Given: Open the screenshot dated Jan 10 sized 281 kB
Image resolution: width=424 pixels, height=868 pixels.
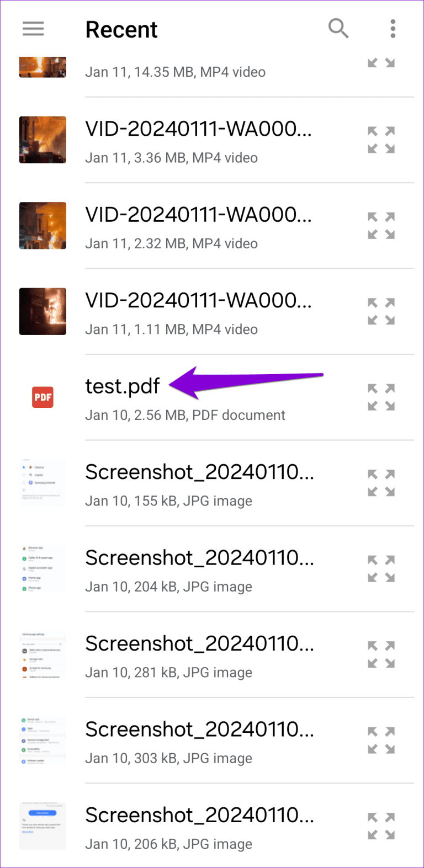Looking at the screenshot, I should 199,643.
